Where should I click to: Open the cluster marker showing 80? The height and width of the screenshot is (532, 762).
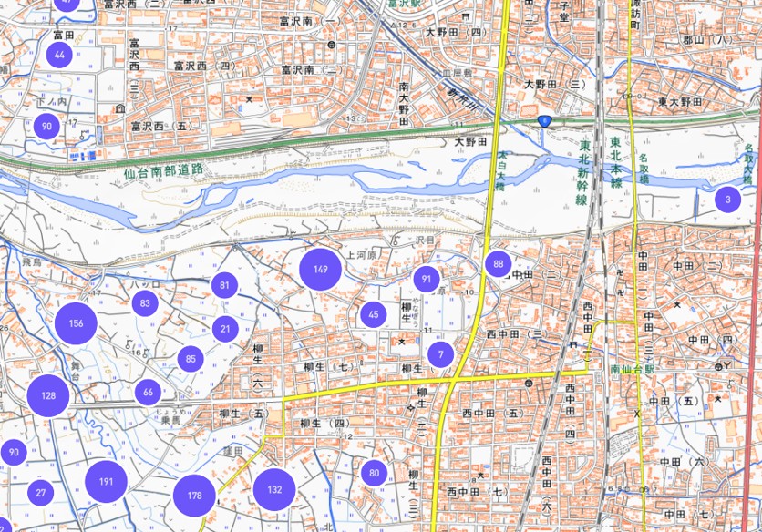(x=374, y=472)
